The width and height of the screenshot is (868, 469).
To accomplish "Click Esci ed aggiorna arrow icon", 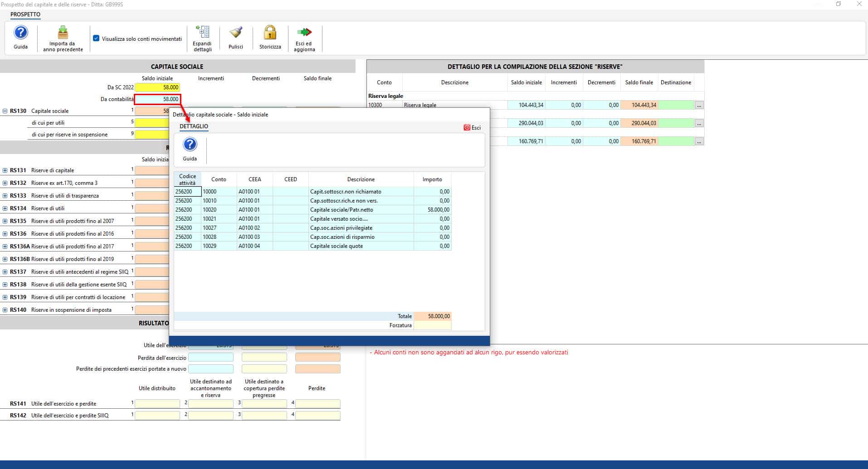I will click(304, 33).
